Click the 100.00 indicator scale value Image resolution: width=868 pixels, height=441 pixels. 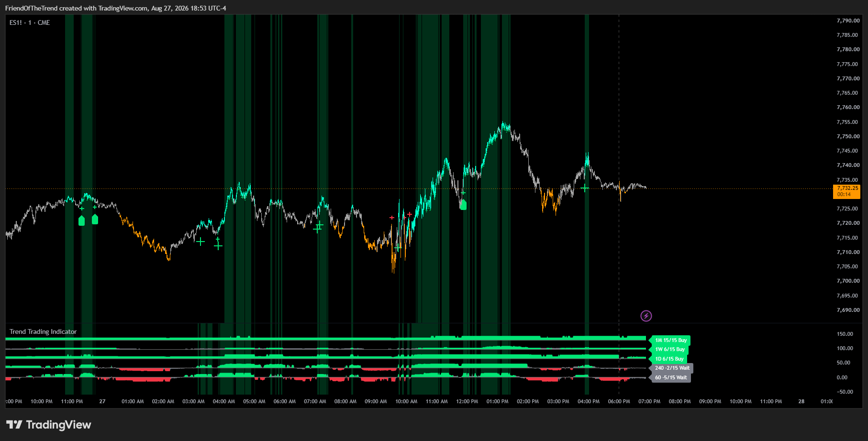pyautogui.click(x=845, y=348)
